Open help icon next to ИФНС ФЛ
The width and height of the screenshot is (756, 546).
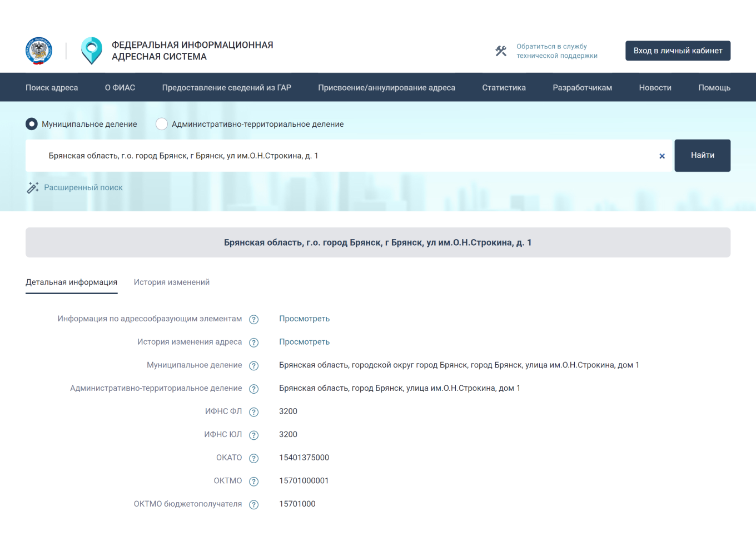coord(254,412)
